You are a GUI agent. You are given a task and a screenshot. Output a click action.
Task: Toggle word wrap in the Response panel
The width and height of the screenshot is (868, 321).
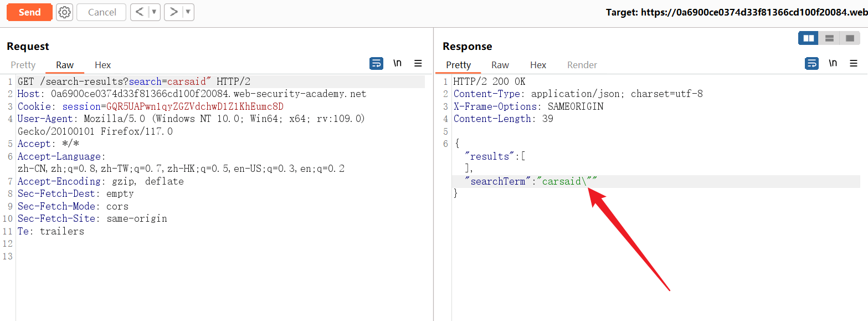pos(811,63)
